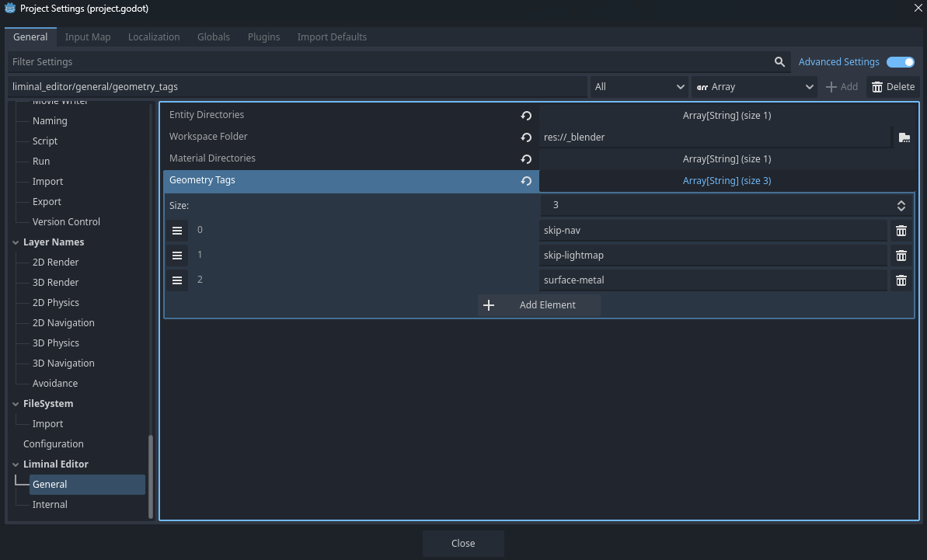Reset Entity Directories to default value
927x560 pixels.
point(526,116)
